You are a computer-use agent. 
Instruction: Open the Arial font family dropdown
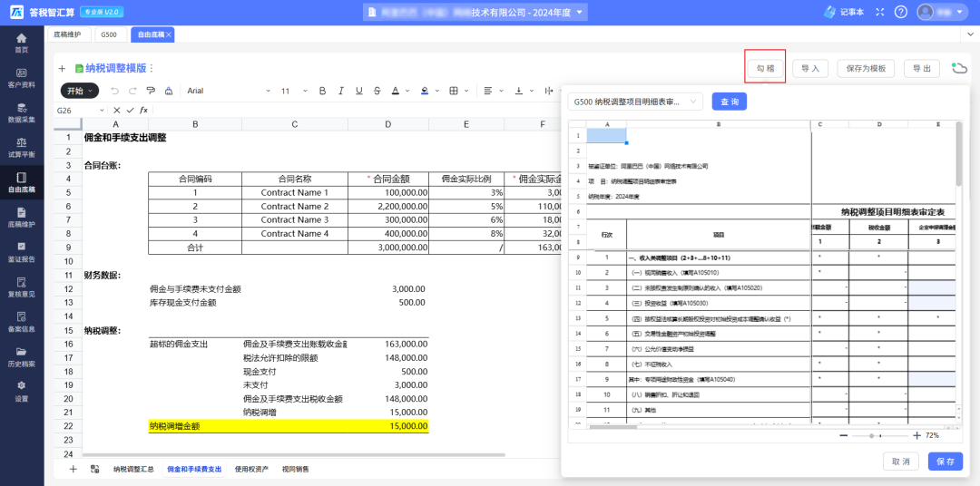tap(229, 91)
